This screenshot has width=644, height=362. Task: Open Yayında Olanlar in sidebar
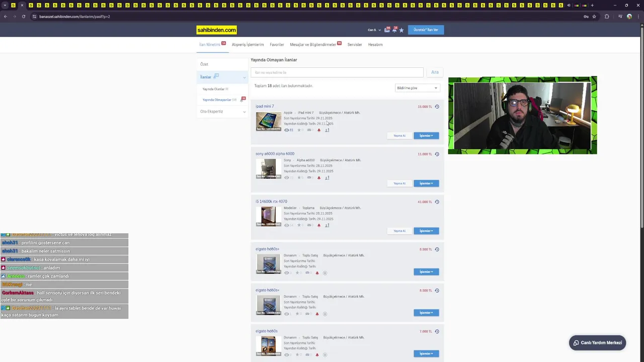(x=213, y=89)
